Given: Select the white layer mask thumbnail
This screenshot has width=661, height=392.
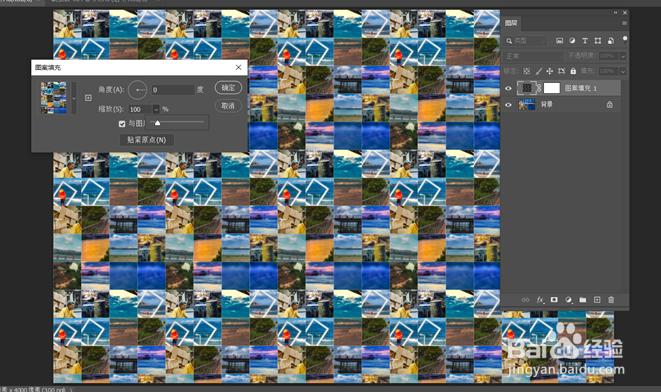Looking at the screenshot, I should (551, 88).
